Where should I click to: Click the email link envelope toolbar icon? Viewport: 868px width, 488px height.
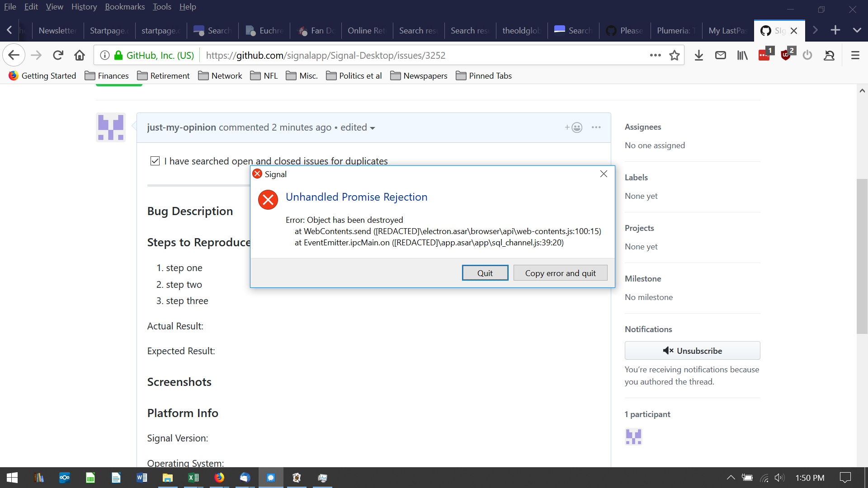(721, 55)
